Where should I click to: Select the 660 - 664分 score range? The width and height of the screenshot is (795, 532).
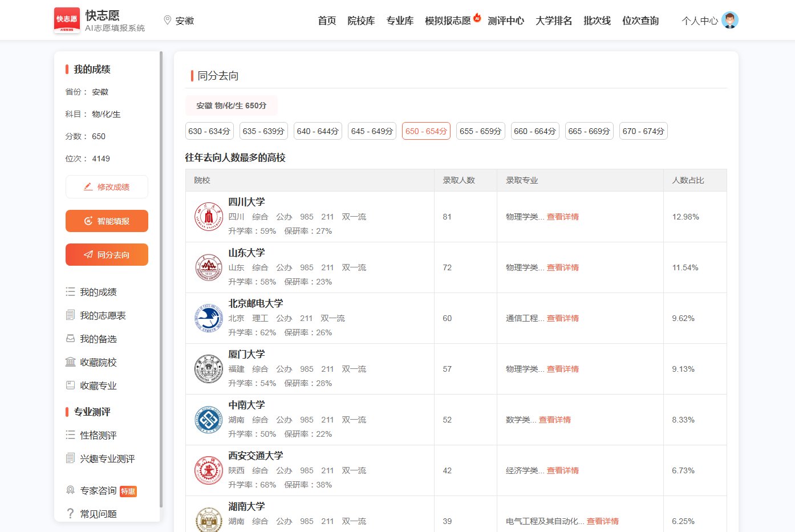click(x=535, y=131)
